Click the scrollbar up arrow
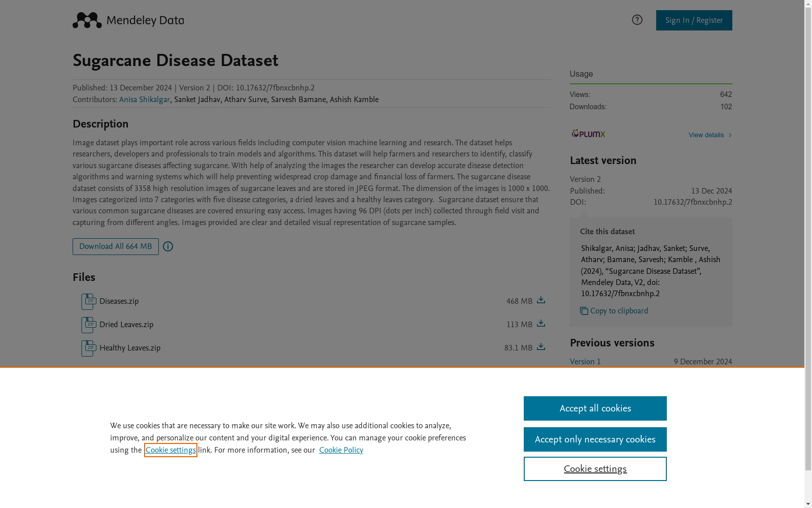812x508 pixels. click(808, 4)
